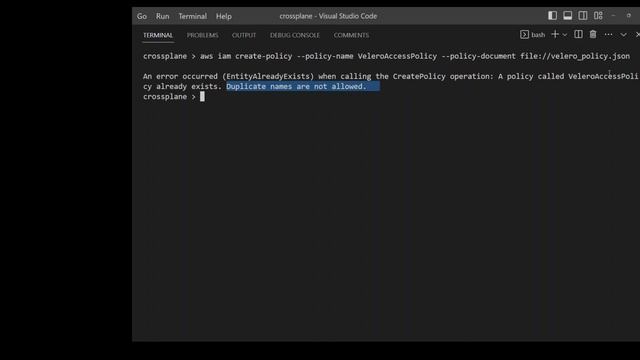Toggle bottom panel layout icon
Viewport: 640px width, 360px height.
tap(567, 16)
